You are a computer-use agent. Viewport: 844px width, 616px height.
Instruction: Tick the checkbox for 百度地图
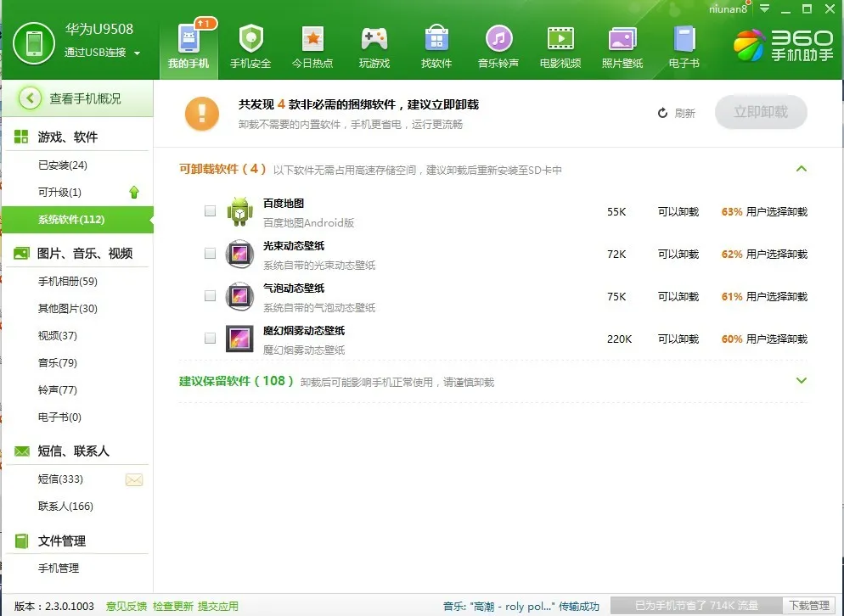(x=210, y=211)
